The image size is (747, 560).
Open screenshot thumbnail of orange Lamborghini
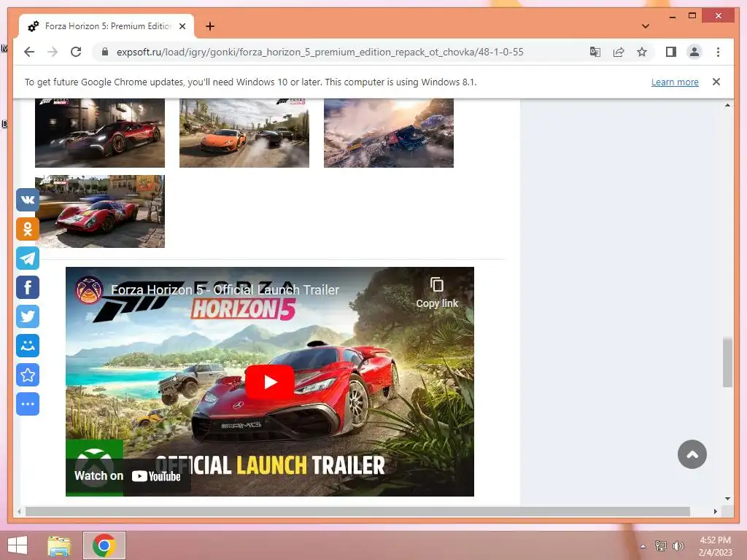coord(244,133)
